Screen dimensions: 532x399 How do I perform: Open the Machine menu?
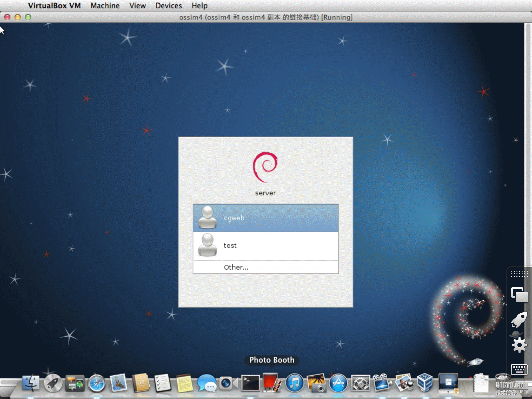[105, 5]
